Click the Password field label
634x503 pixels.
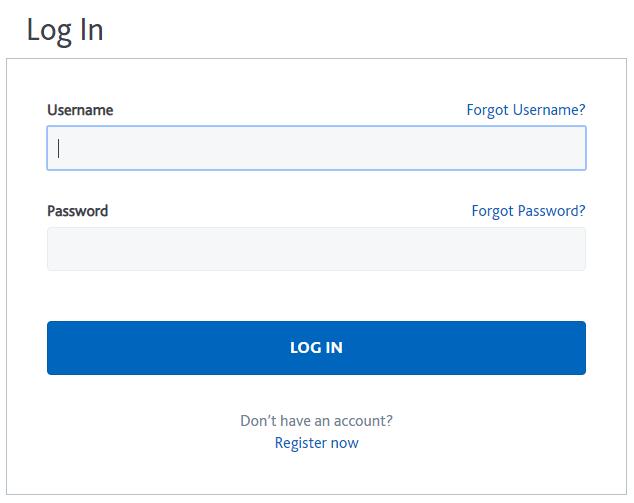coord(77,211)
